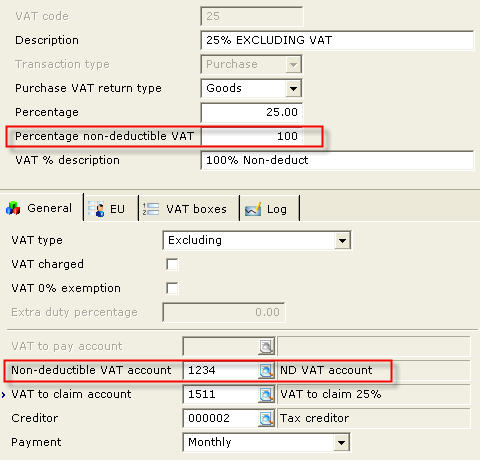Expand the Payment Monthly dropdown
This screenshot has width=480, height=460.
[341, 442]
